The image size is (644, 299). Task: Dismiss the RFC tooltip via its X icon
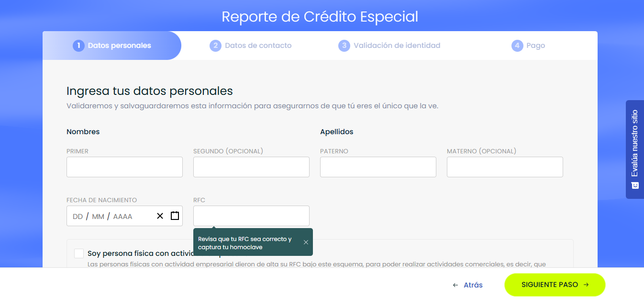(306, 242)
